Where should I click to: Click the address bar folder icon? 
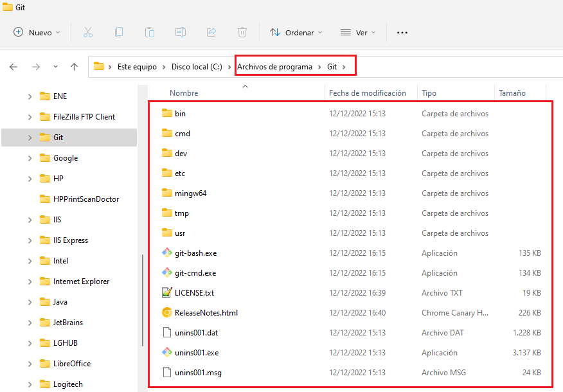click(99, 66)
